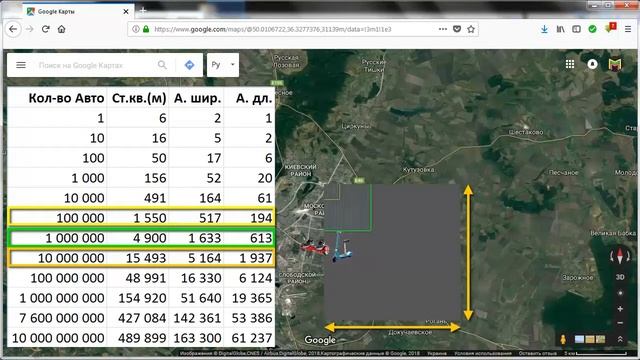The height and width of the screenshot is (360, 640).
Task: Open the first blue imagery thumbnail
Action: (579, 339)
